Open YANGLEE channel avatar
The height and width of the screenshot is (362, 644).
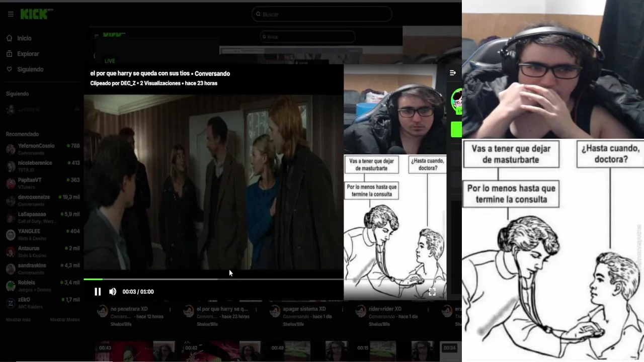(11, 234)
